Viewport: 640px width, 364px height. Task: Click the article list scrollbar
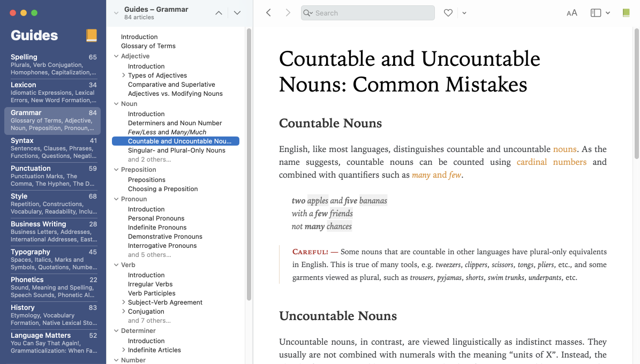pyautogui.click(x=249, y=161)
